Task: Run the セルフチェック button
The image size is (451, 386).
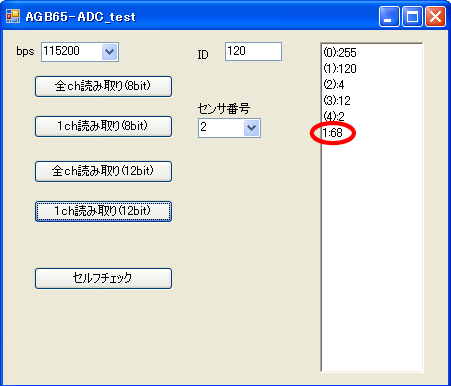Action: click(x=103, y=278)
